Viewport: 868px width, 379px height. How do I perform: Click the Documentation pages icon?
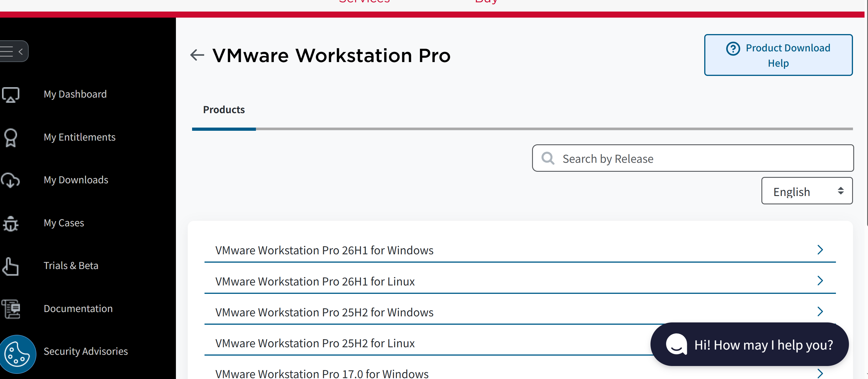(x=10, y=309)
